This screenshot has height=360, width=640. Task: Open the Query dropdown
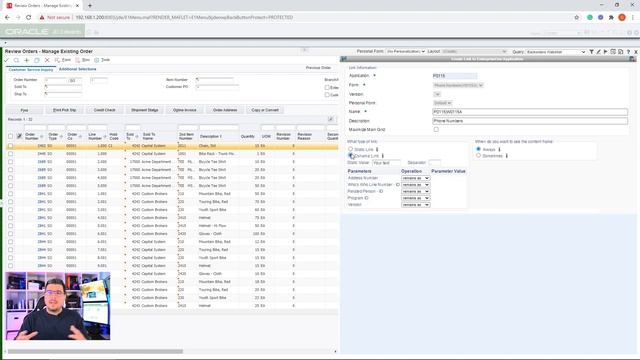556,52
